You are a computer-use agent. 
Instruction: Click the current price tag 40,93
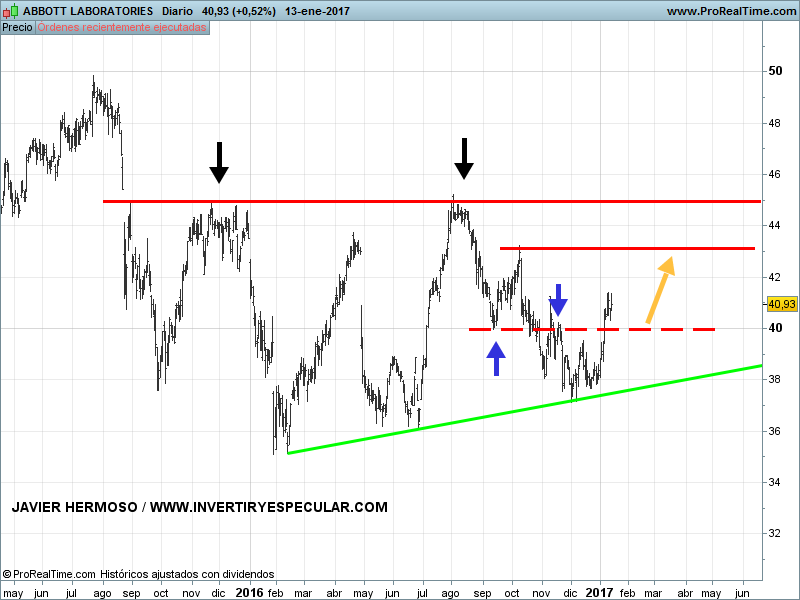[x=780, y=304]
